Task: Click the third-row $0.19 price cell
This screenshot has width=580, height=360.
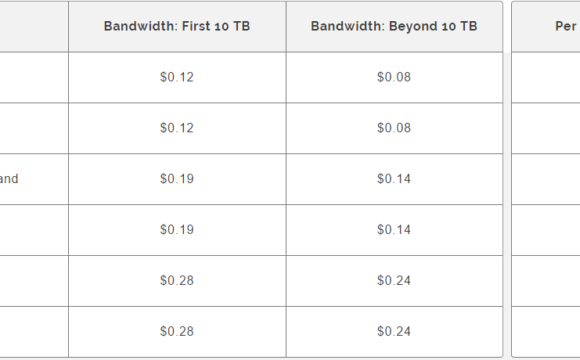Action: pyautogui.click(x=177, y=179)
